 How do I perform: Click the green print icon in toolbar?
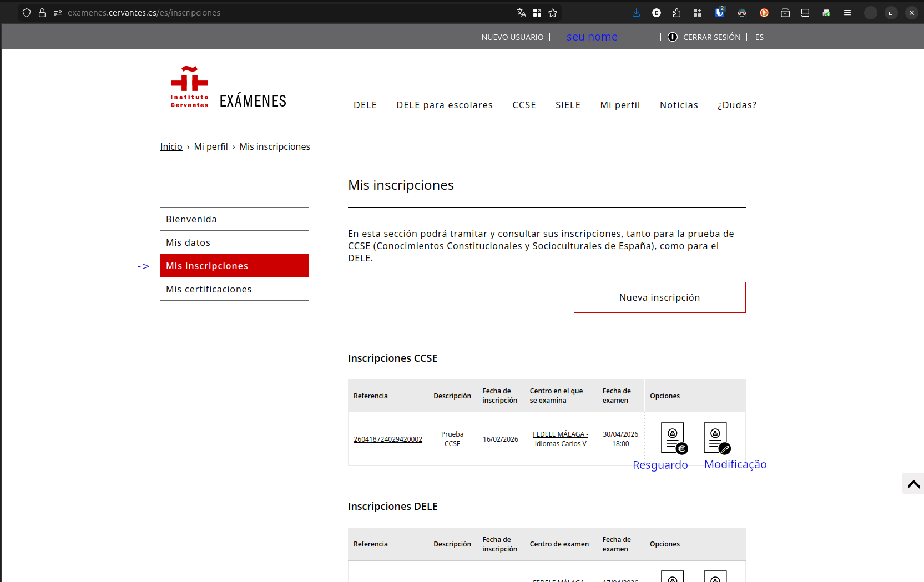826,12
